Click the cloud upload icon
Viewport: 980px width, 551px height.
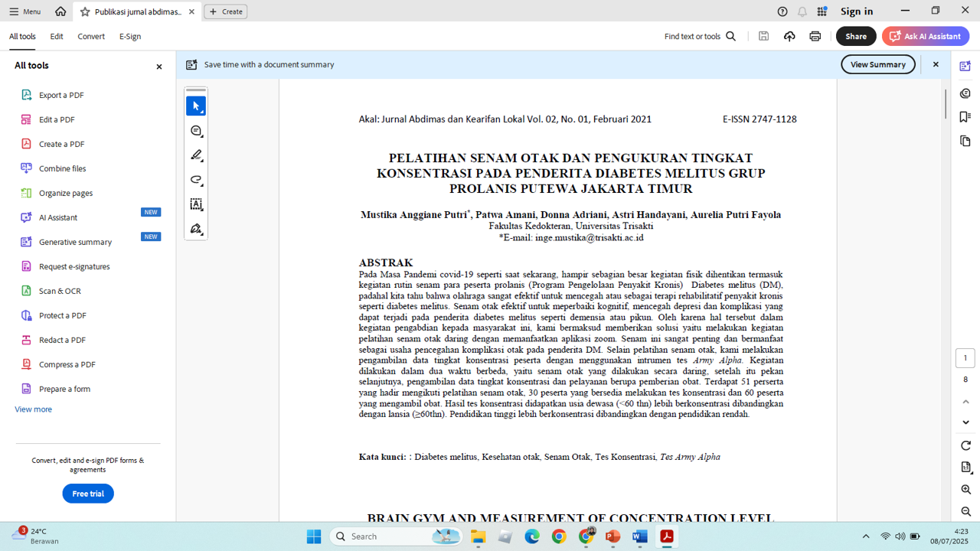789,36
